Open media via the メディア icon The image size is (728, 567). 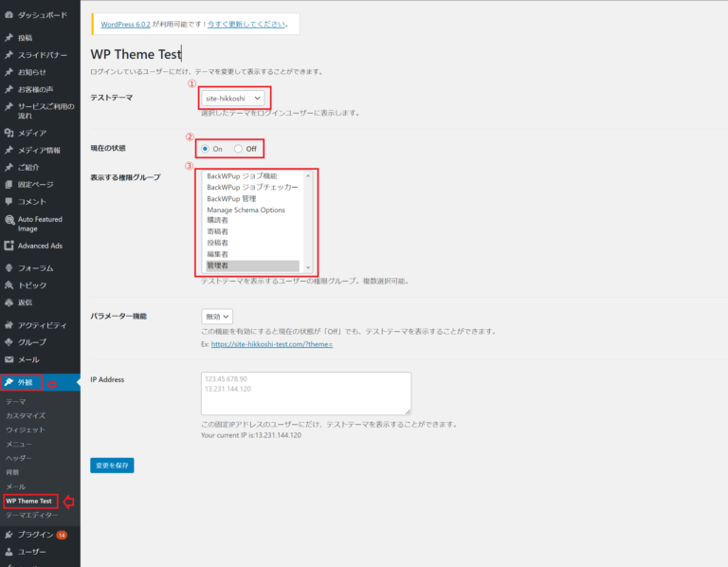pyautogui.click(x=9, y=133)
